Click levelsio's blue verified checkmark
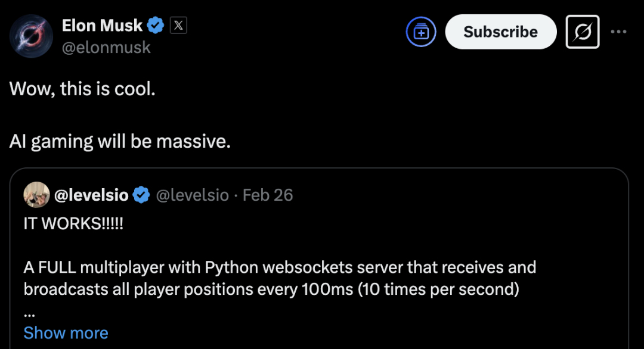The height and width of the screenshot is (349, 644). [x=142, y=195]
